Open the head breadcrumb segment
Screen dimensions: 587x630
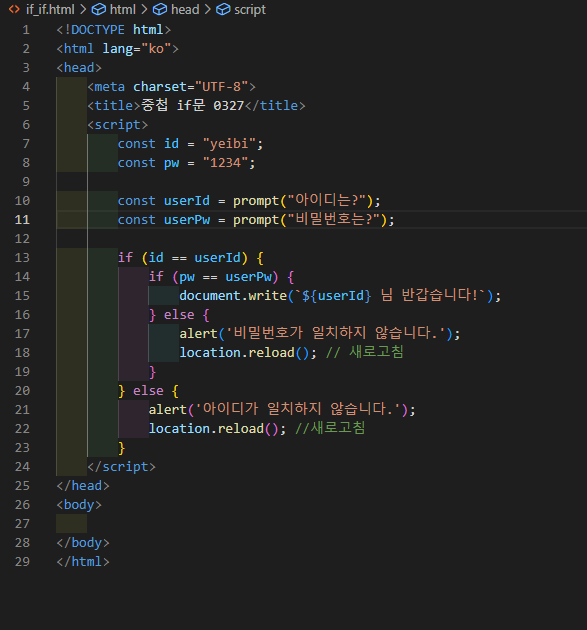click(185, 9)
